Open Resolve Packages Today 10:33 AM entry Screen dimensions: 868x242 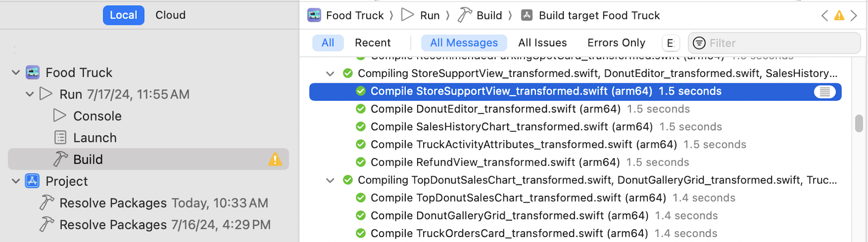154,203
